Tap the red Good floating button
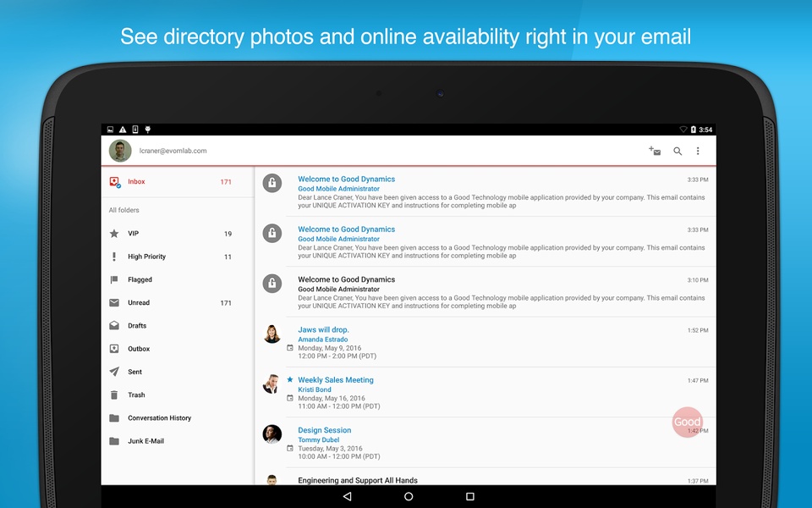 coord(687,422)
